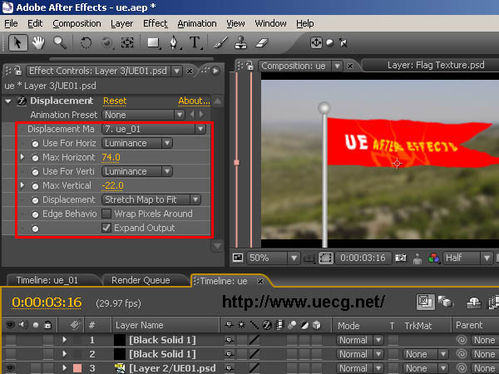Select the Rotation tool
Viewport: 499px width, 374px height.
86,43
